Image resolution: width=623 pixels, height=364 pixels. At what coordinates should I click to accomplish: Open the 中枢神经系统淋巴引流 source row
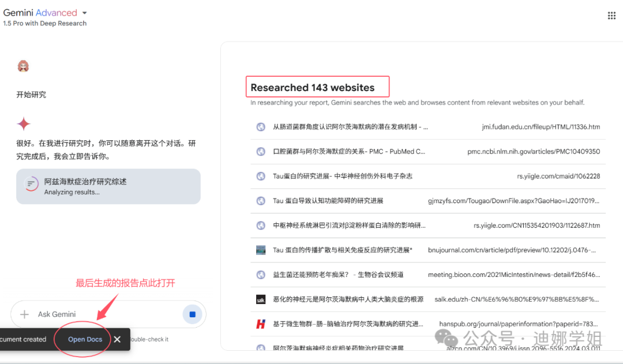coord(428,226)
